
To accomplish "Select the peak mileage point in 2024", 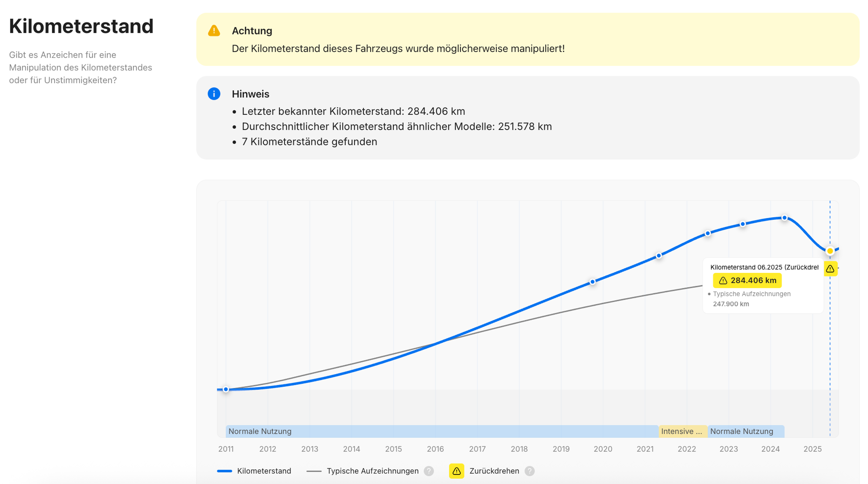I will click(x=784, y=218).
